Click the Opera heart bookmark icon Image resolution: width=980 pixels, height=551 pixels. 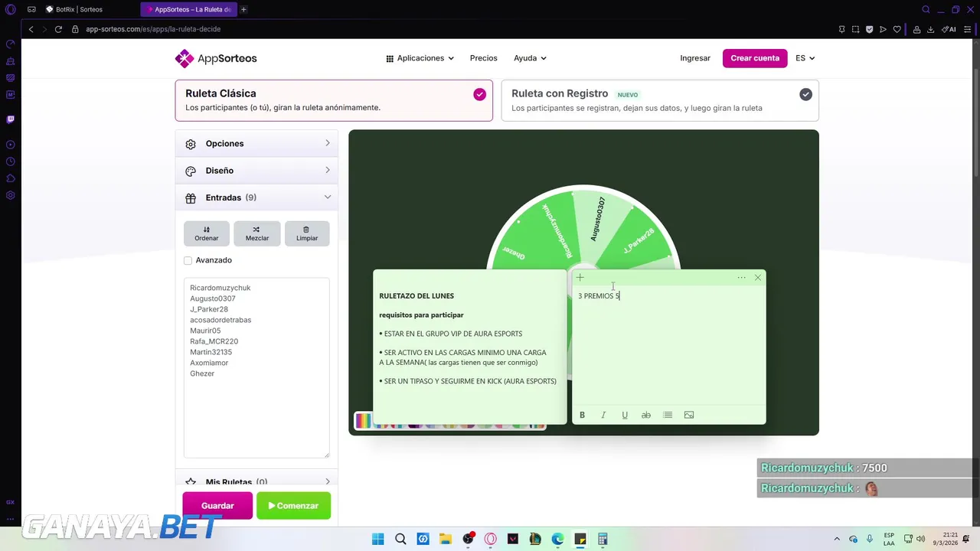[897, 29]
